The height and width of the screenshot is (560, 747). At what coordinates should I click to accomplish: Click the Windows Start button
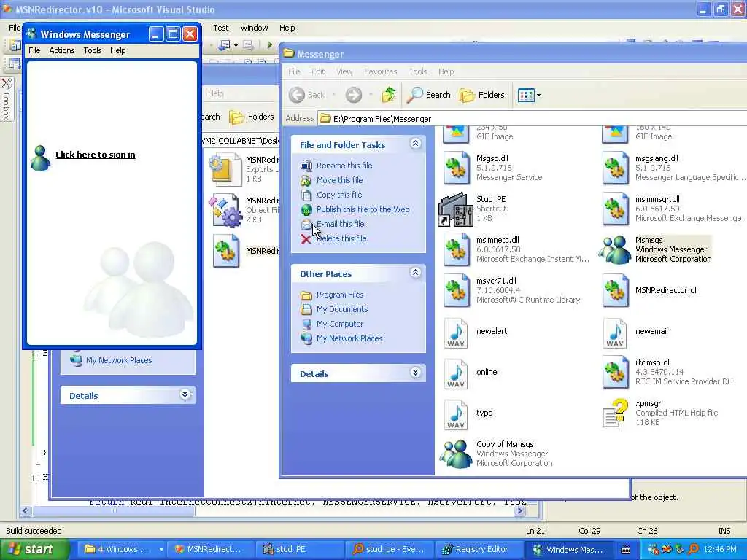point(34,549)
